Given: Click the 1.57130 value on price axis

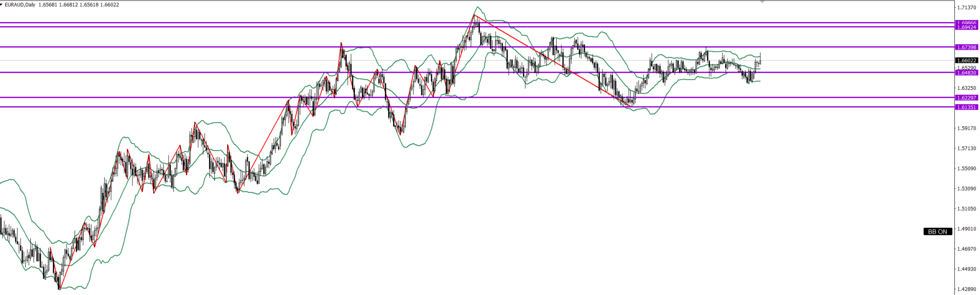Looking at the screenshot, I should tap(966, 148).
